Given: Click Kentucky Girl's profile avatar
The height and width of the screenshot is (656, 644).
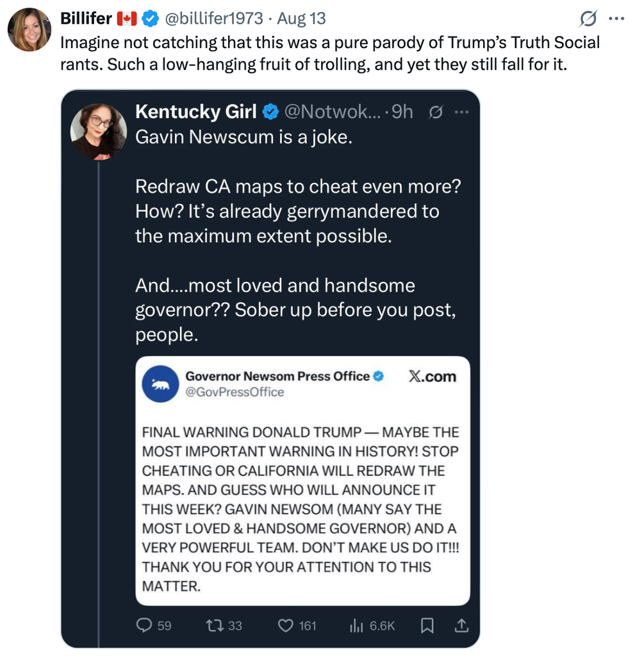Looking at the screenshot, I should pos(98,131).
